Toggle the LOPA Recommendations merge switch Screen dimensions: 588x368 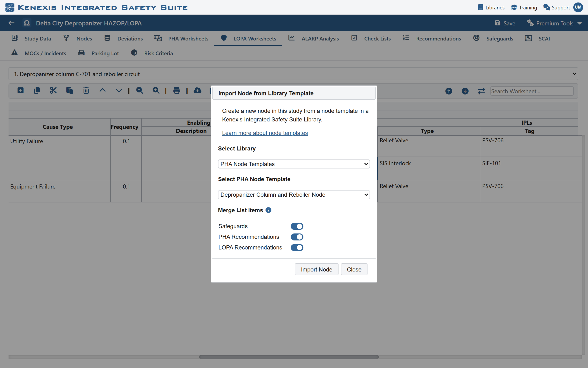(297, 247)
